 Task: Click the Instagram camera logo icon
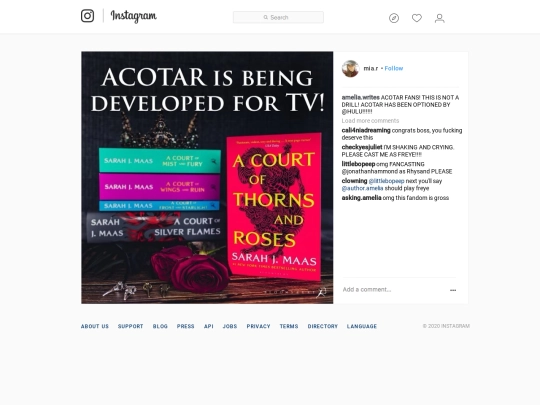[87, 16]
